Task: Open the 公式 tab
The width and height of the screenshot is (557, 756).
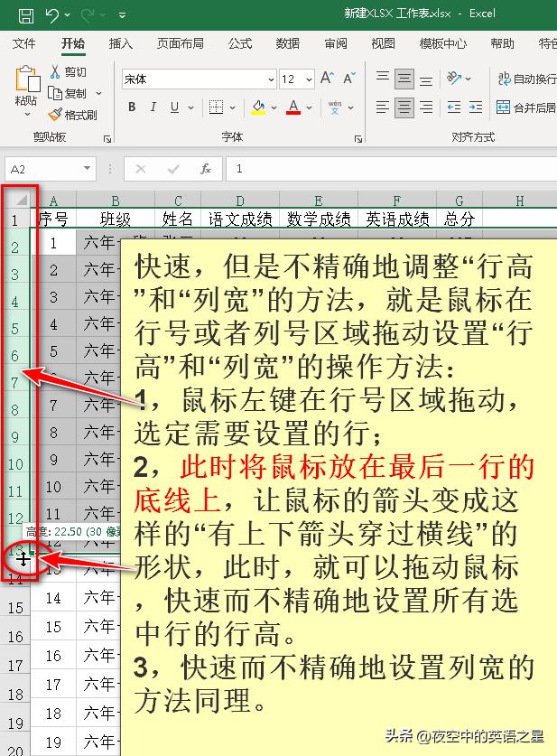Action: (x=240, y=44)
